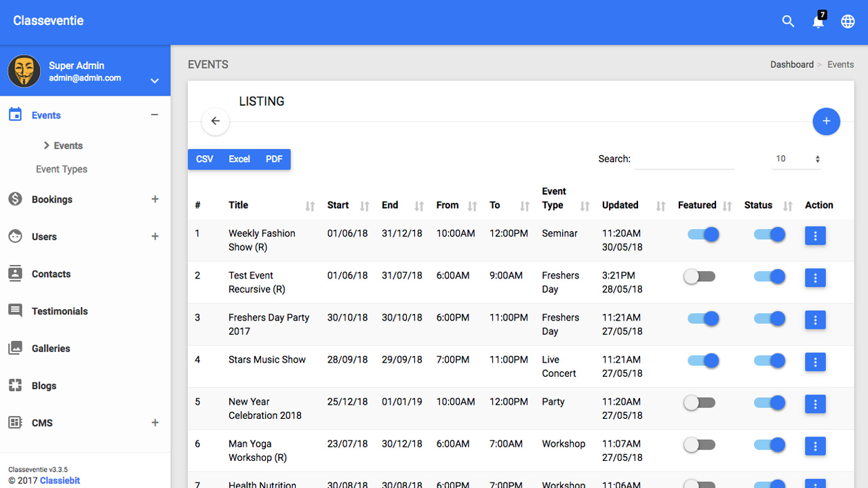Toggle Status for Man Yoga Workshop
The image size is (868, 488).
pos(770,445)
